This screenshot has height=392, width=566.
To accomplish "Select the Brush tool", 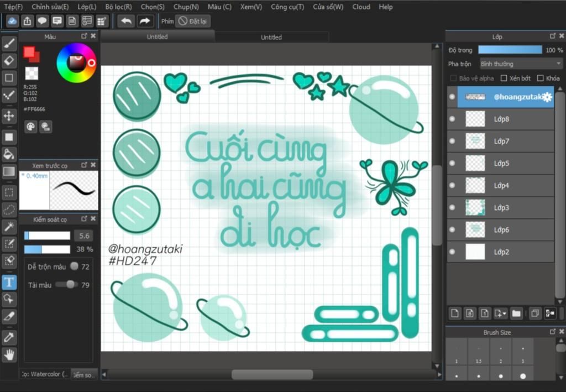I will [9, 43].
